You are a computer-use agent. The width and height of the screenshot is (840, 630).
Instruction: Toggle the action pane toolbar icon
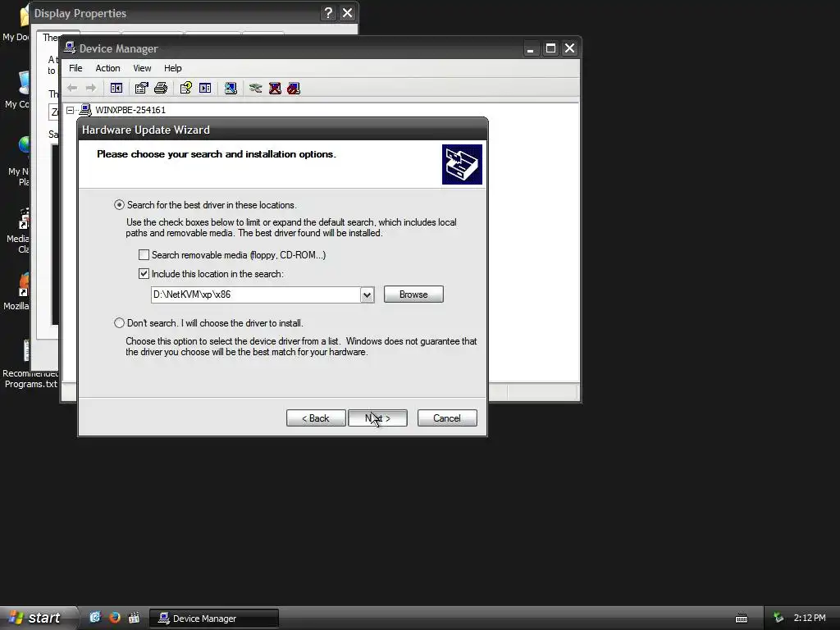[205, 88]
